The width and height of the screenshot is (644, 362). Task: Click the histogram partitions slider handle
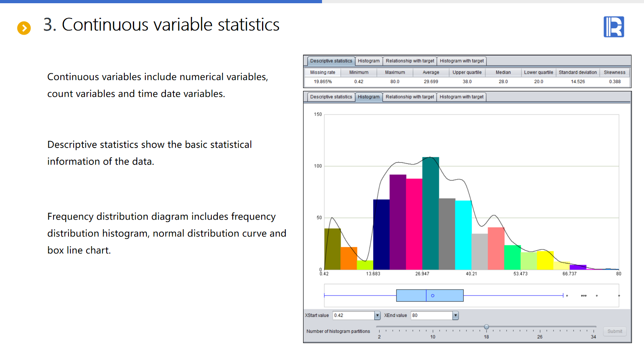486,327
